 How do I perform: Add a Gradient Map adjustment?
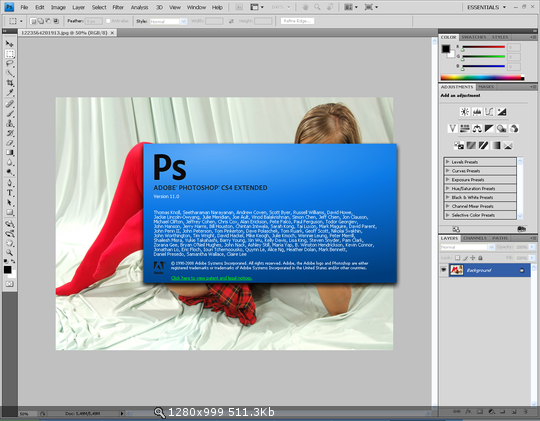[496, 145]
